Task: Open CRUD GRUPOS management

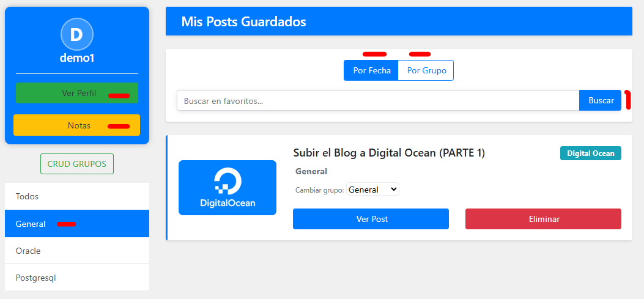Action: 76,164
